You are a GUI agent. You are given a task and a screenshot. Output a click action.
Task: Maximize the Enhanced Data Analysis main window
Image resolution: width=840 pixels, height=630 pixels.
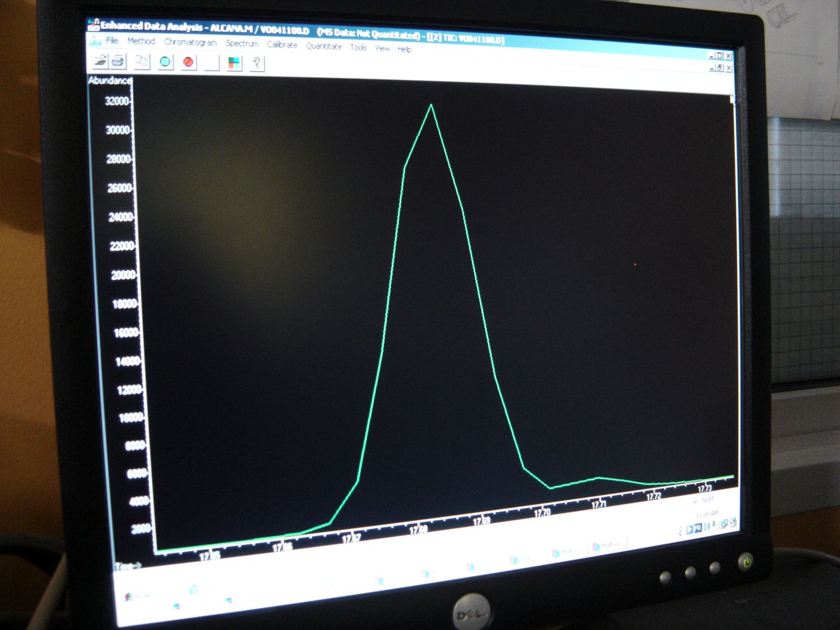[720, 56]
